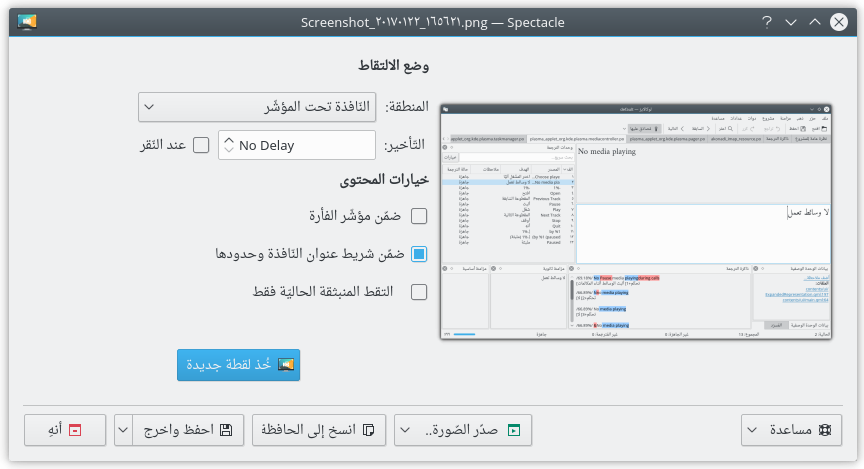
Task: Enable the عند النّقر (on click) checkbox
Action: tap(201, 145)
